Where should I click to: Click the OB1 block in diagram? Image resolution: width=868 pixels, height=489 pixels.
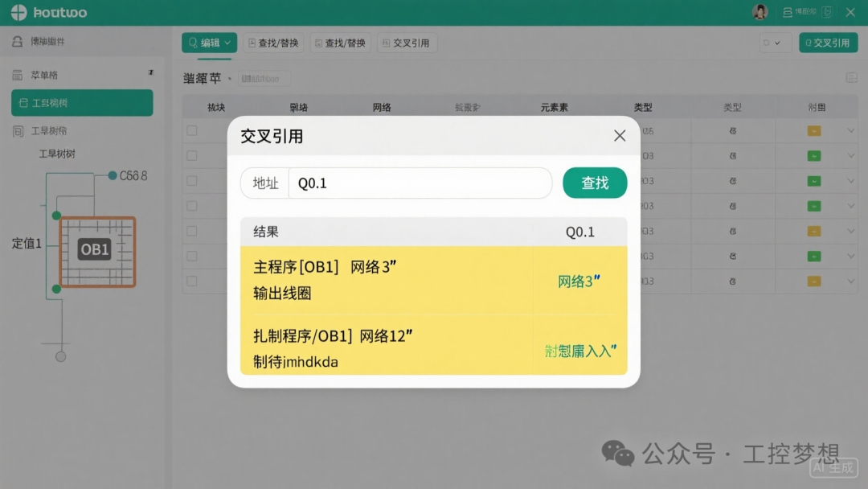coord(97,252)
